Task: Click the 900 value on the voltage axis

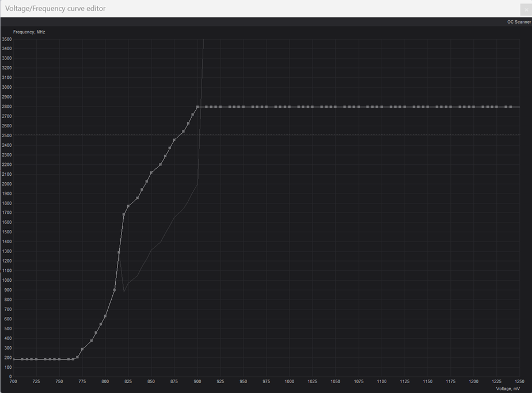Action: (197, 381)
